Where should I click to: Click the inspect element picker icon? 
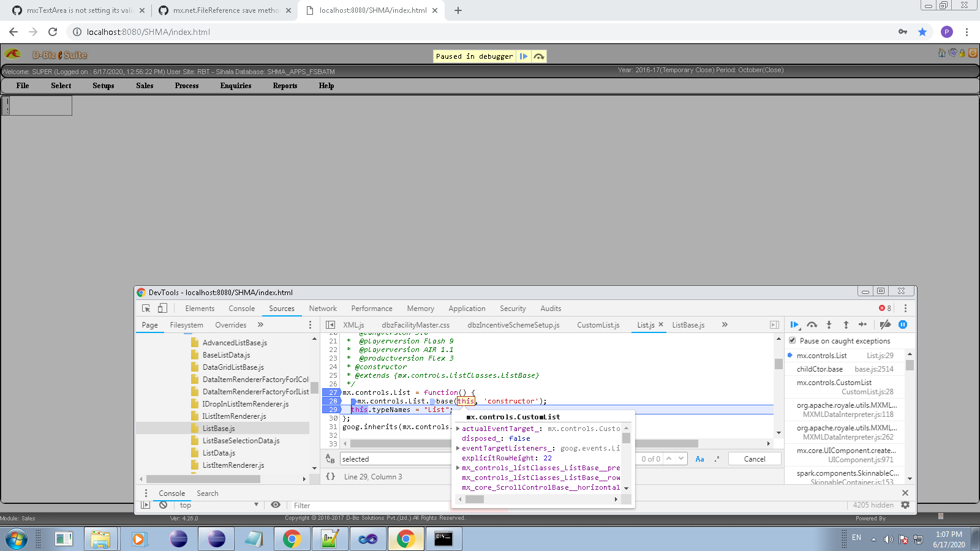146,309
